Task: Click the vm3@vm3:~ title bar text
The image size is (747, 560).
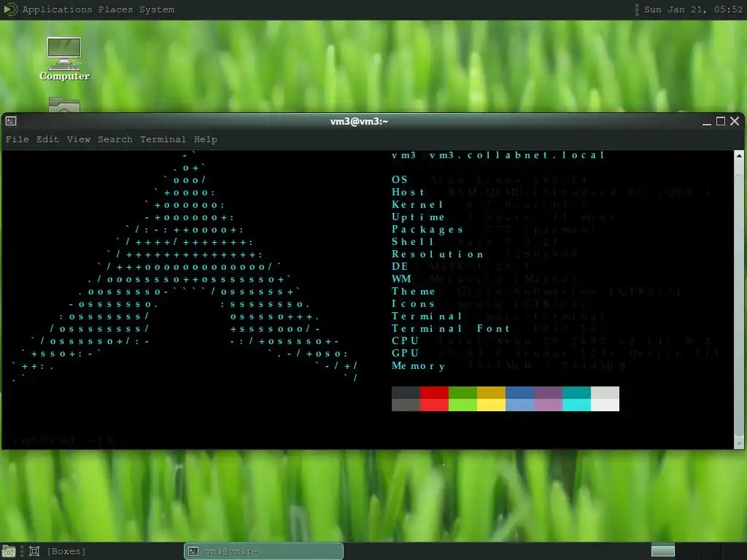Action: pos(359,122)
